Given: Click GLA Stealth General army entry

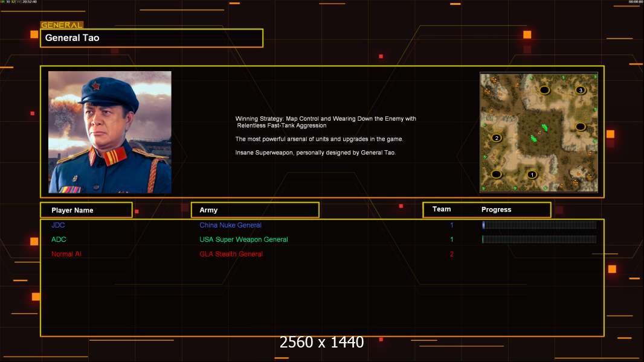Looking at the screenshot, I should pyautogui.click(x=231, y=254).
